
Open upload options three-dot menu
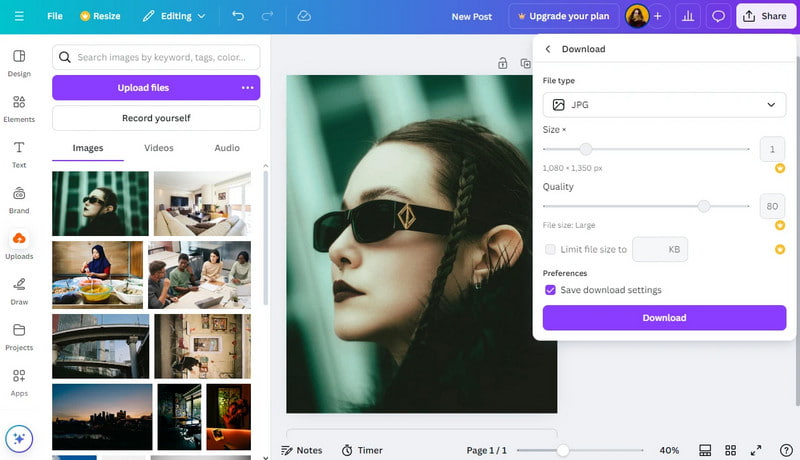tap(247, 88)
